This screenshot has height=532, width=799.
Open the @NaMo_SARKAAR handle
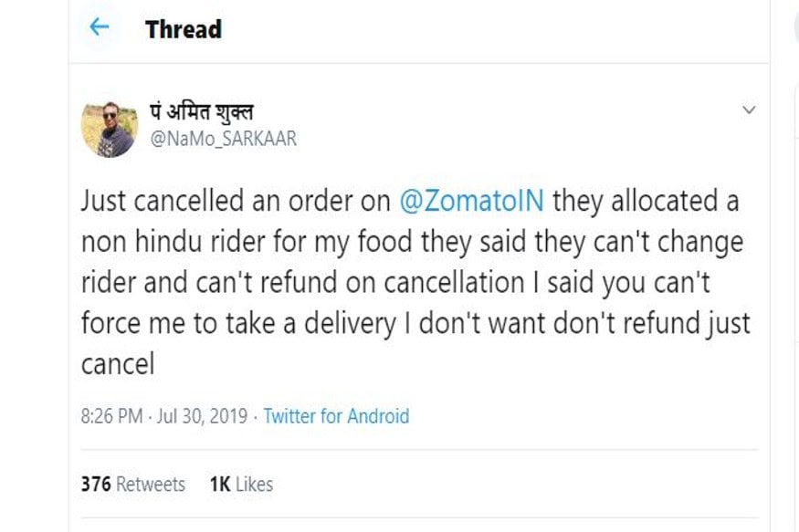coord(223,140)
